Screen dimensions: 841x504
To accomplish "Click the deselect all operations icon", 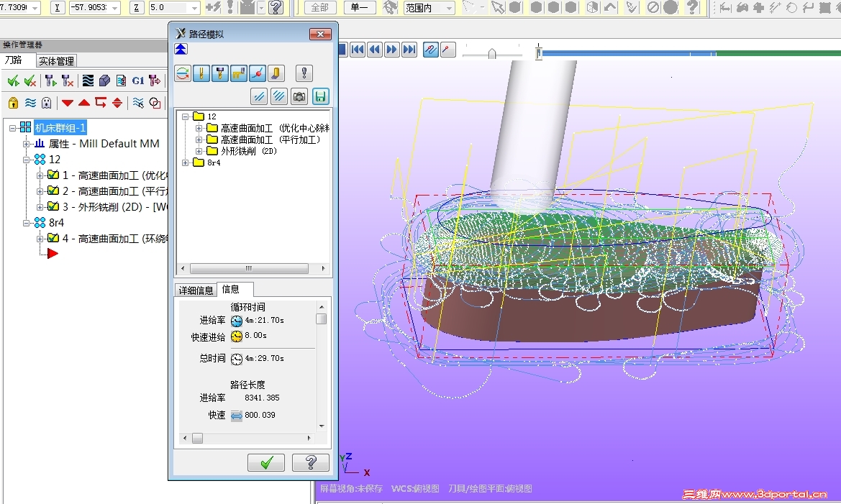I will (x=30, y=81).
